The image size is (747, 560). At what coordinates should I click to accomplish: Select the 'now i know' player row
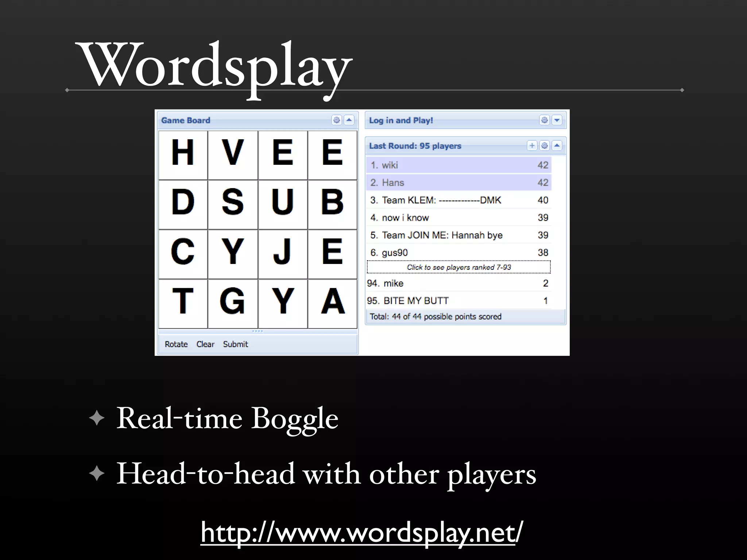click(458, 217)
